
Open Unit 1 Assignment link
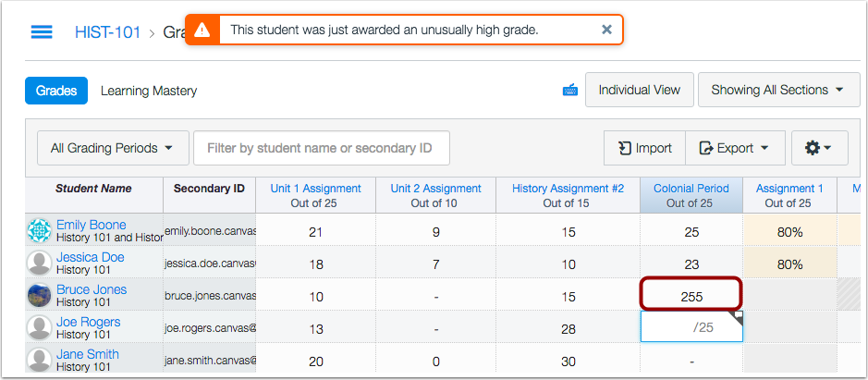pyautogui.click(x=315, y=189)
